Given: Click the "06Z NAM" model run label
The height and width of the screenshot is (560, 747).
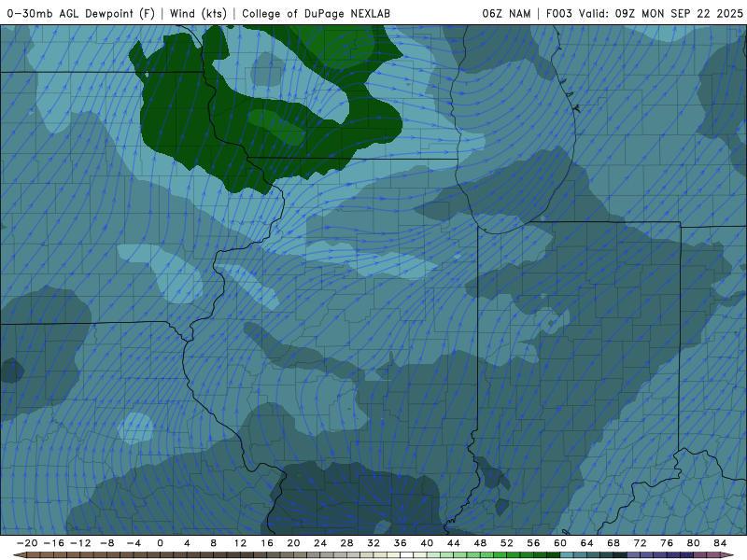Looking at the screenshot, I should click(x=506, y=13).
